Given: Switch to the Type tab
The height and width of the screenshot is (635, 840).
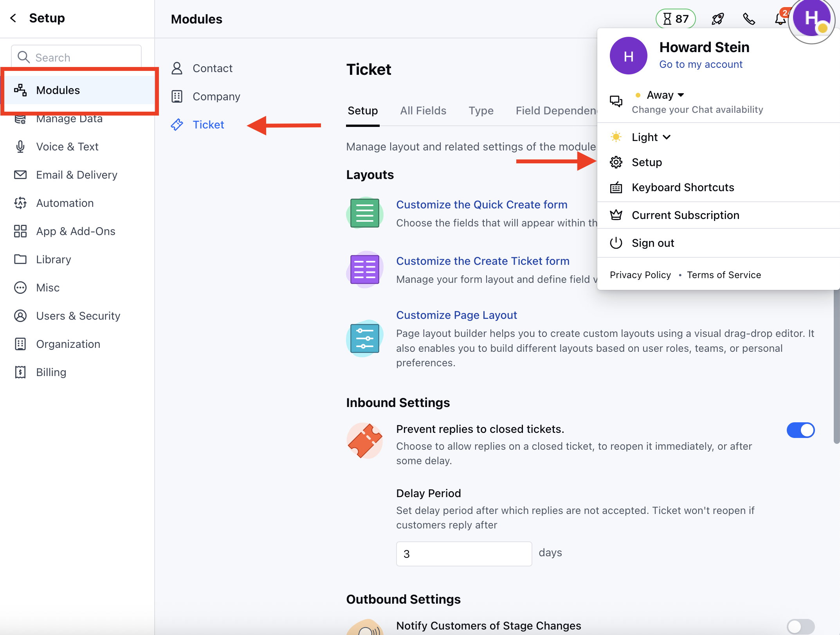Looking at the screenshot, I should [x=481, y=111].
